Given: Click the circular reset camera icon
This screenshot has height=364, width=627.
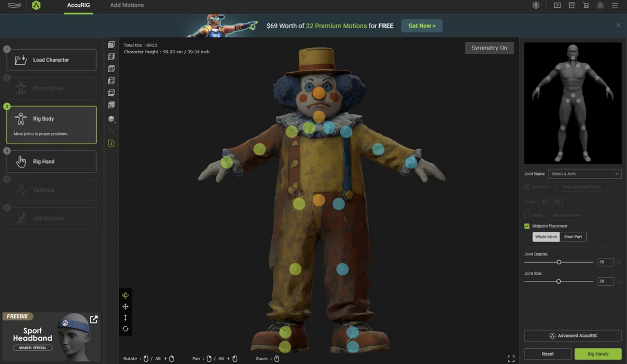Looking at the screenshot, I should [x=125, y=328].
